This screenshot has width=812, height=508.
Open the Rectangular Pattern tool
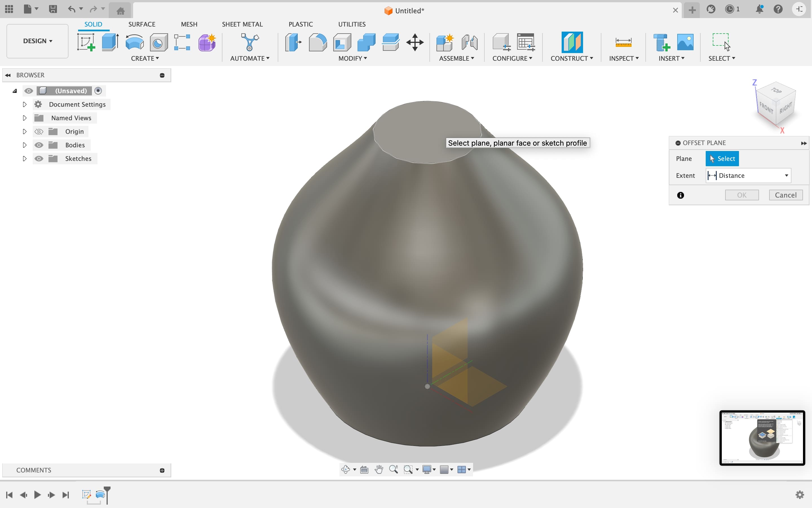pyautogui.click(x=182, y=42)
